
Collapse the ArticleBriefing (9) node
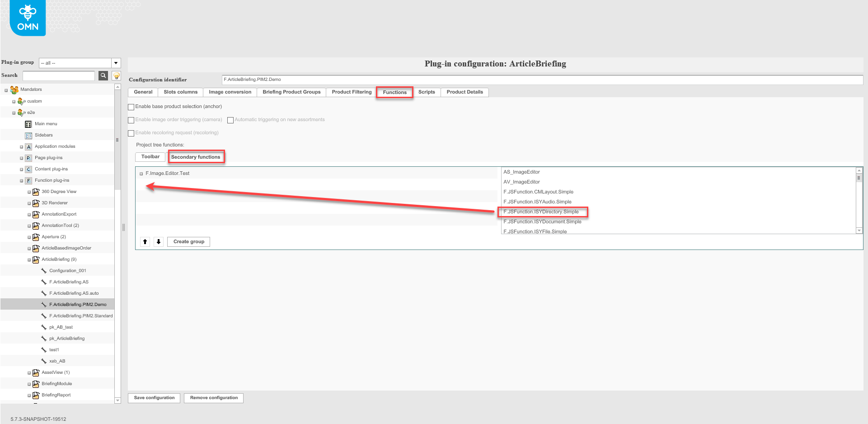(28, 259)
